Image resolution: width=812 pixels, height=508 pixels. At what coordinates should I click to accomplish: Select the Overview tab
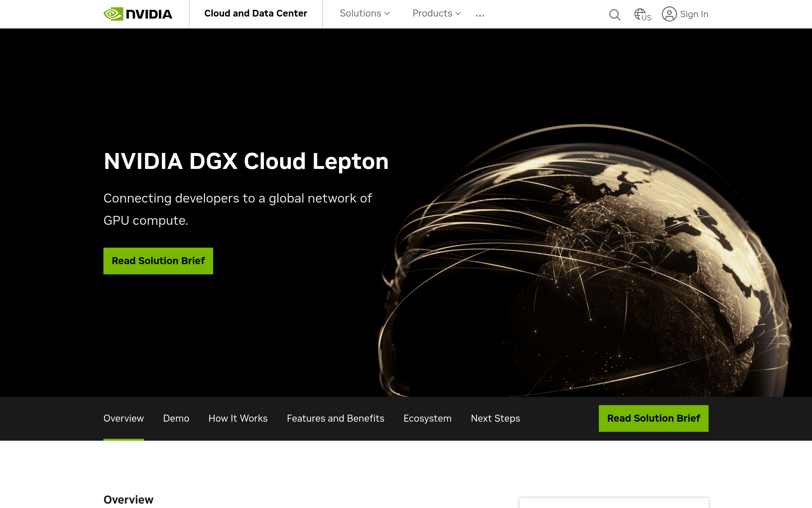click(x=123, y=418)
